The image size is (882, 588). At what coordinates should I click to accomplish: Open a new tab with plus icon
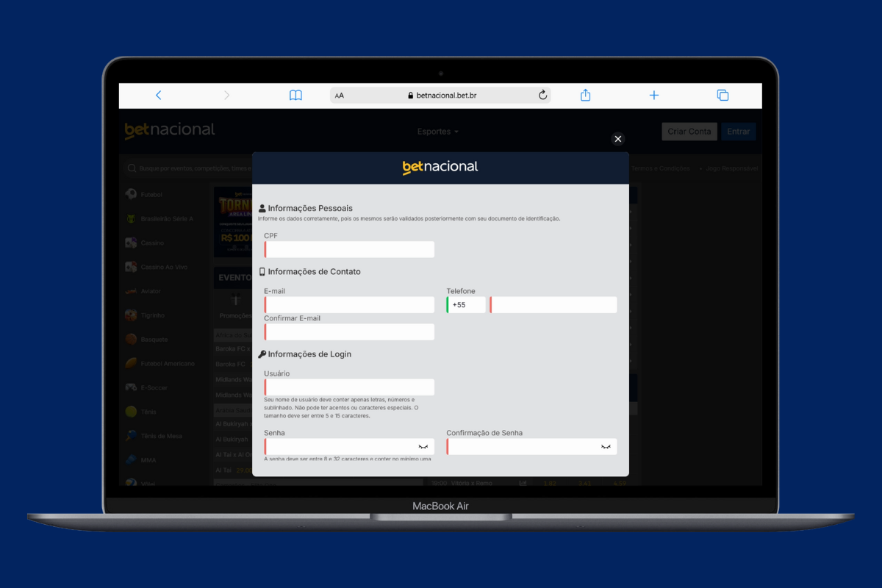[653, 96]
